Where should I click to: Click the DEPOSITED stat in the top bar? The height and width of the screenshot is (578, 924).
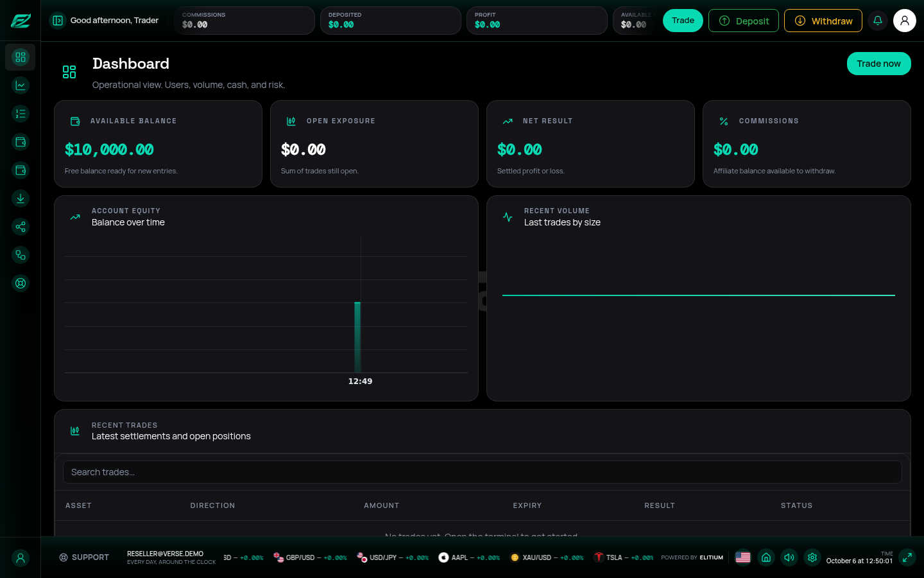(x=390, y=21)
